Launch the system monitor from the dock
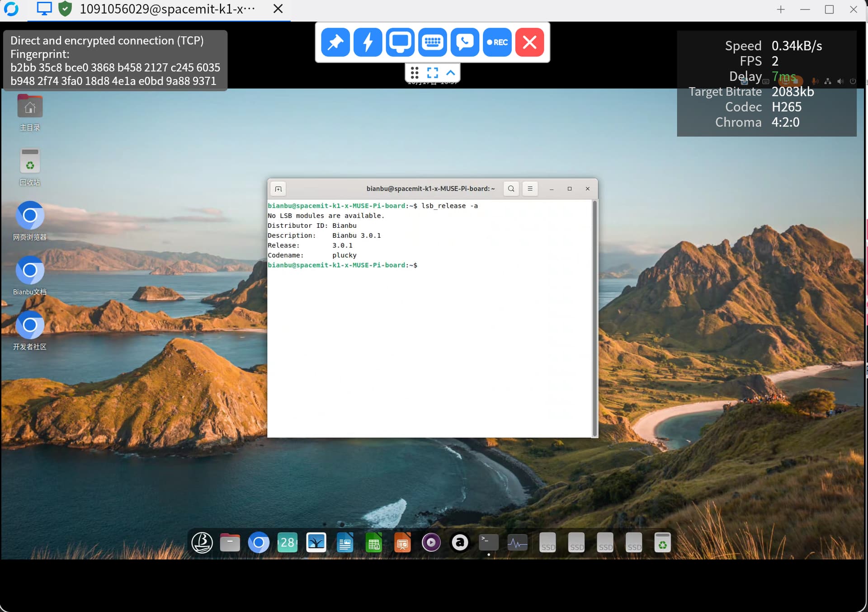This screenshot has height=612, width=868. click(517, 543)
